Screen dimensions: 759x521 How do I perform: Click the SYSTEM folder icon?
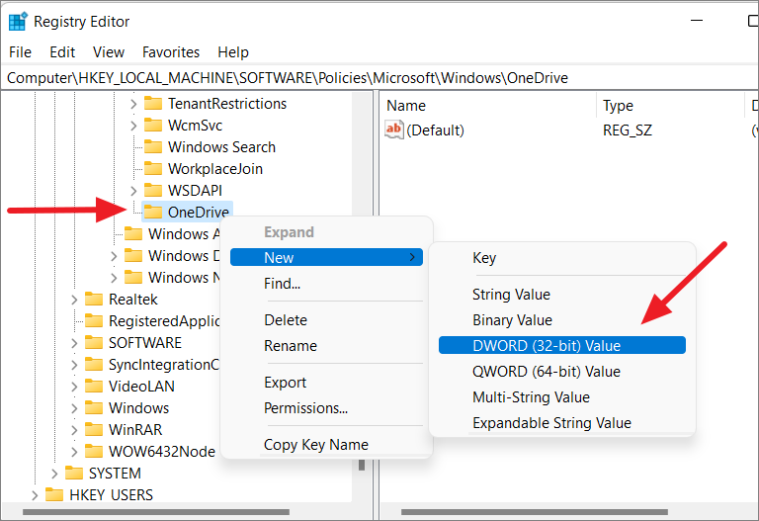click(x=74, y=473)
